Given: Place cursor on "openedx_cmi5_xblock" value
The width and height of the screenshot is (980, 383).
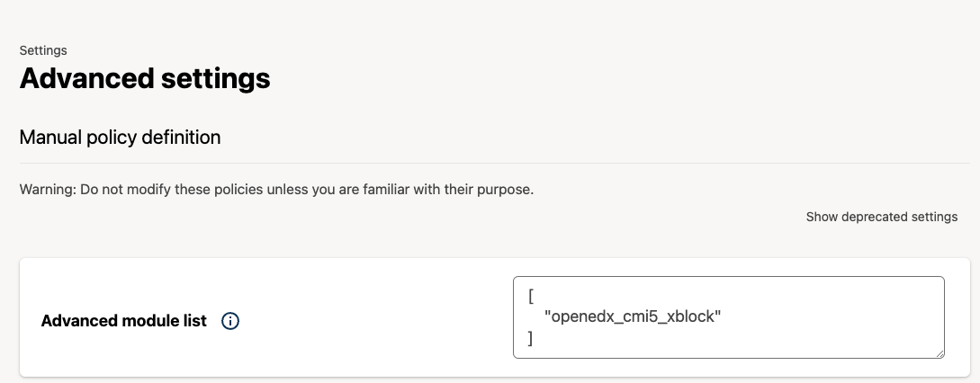Looking at the screenshot, I should (x=634, y=316).
